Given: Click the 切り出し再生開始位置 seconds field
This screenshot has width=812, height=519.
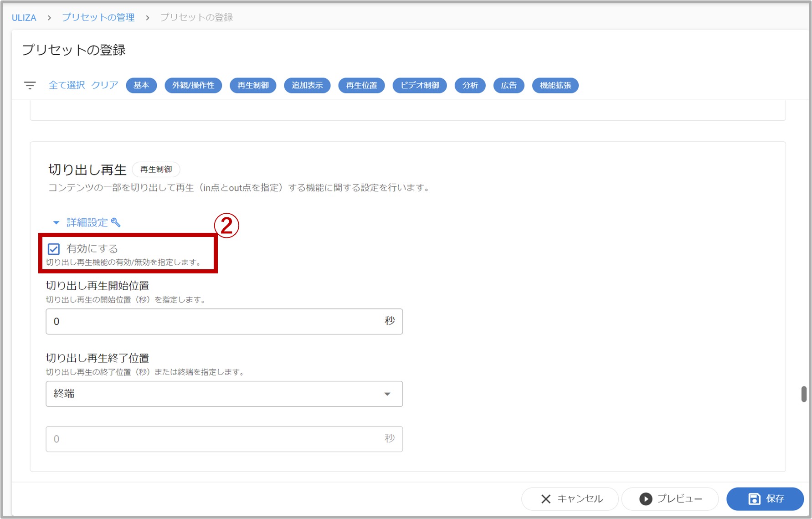Looking at the screenshot, I should pos(224,322).
